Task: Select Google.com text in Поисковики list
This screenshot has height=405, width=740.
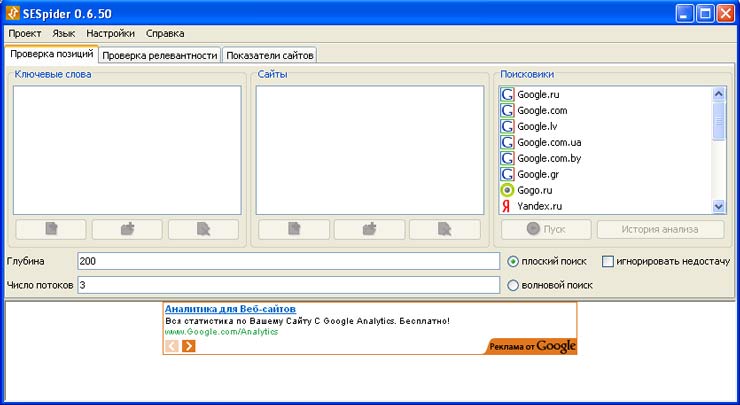Action: tap(542, 110)
